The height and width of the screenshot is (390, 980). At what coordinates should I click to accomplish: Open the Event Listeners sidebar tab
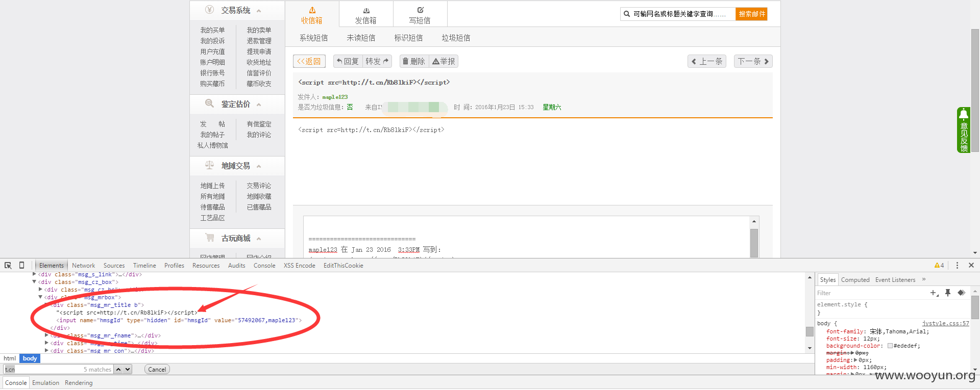click(895, 280)
